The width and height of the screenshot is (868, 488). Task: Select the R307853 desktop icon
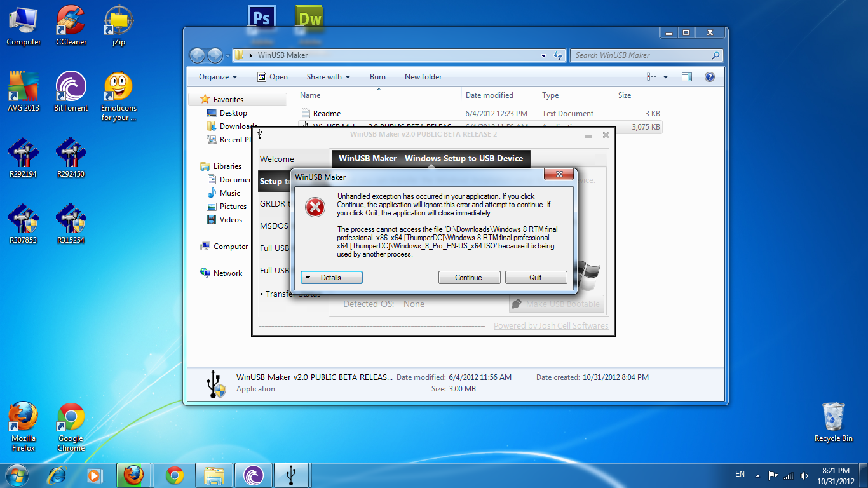(24, 224)
